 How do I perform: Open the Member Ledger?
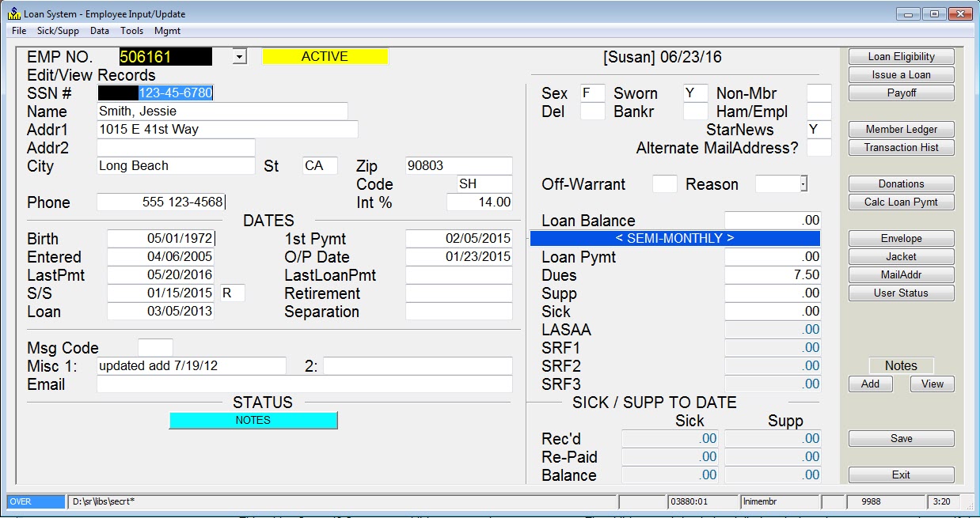901,130
